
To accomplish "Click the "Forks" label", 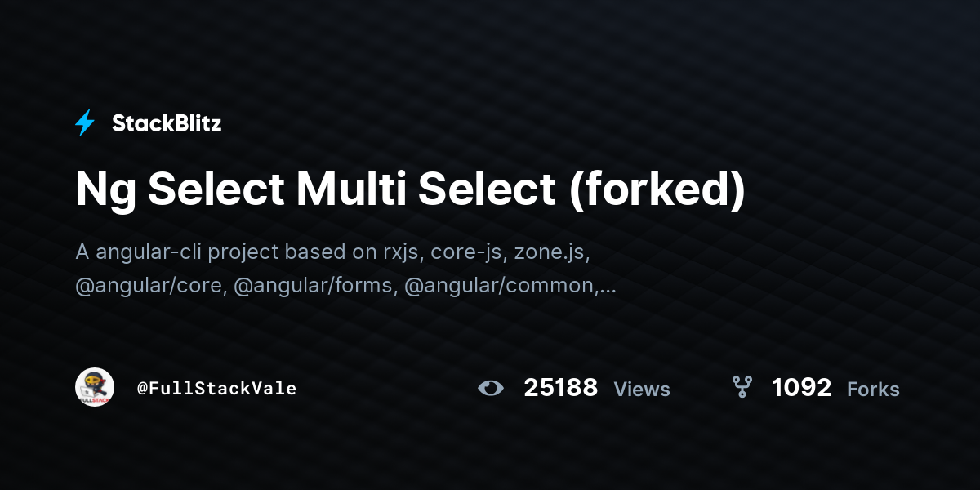I will click(873, 390).
